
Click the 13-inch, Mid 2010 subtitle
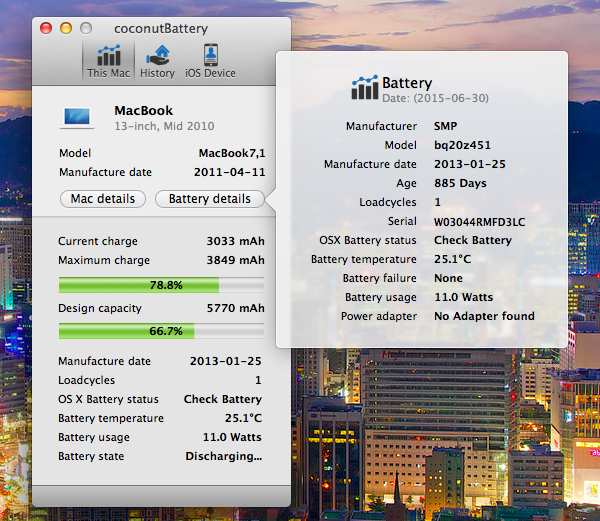click(x=165, y=126)
